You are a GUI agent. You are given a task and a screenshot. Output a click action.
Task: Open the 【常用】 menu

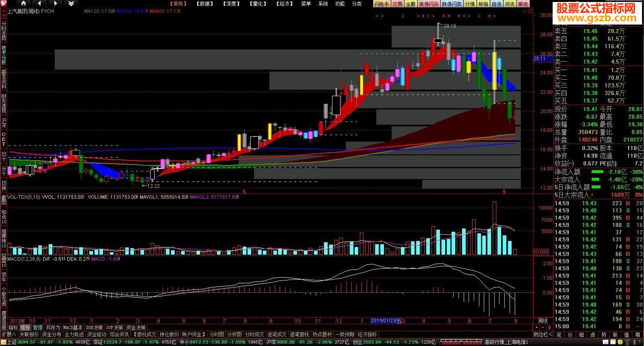pyautogui.click(x=178, y=4)
